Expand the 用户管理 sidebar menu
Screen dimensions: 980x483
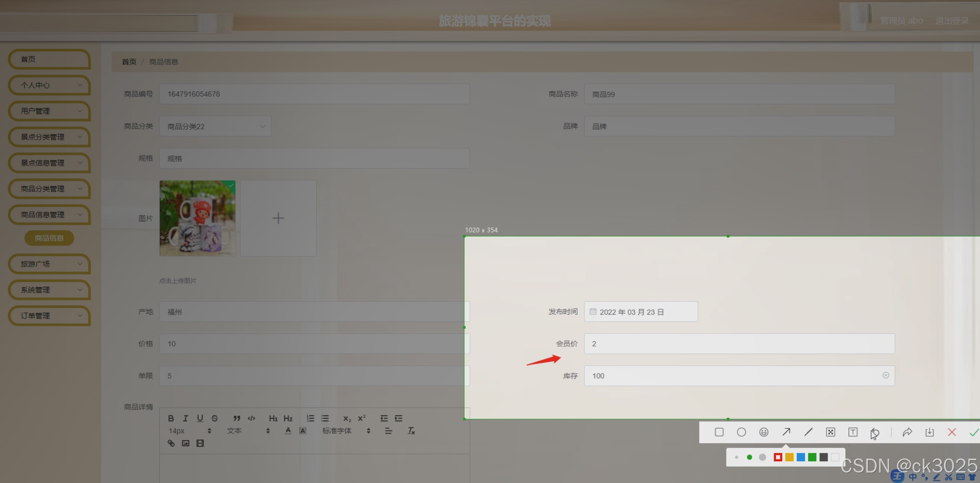pyautogui.click(x=49, y=111)
